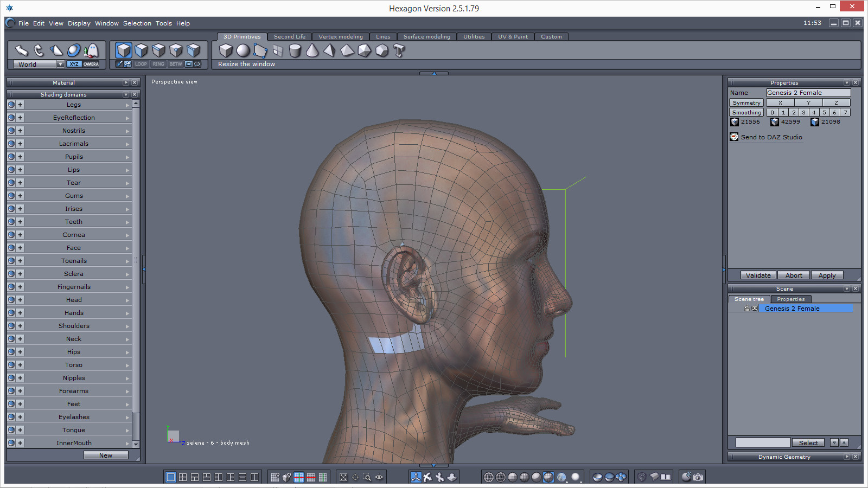The width and height of the screenshot is (868, 488).
Task: Toggle Y axis symmetry
Action: coord(808,102)
